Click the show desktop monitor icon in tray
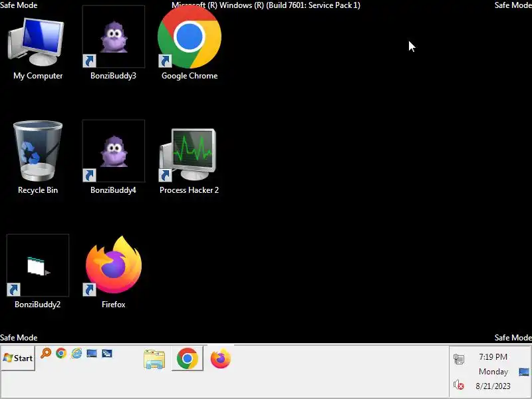 [x=524, y=372]
